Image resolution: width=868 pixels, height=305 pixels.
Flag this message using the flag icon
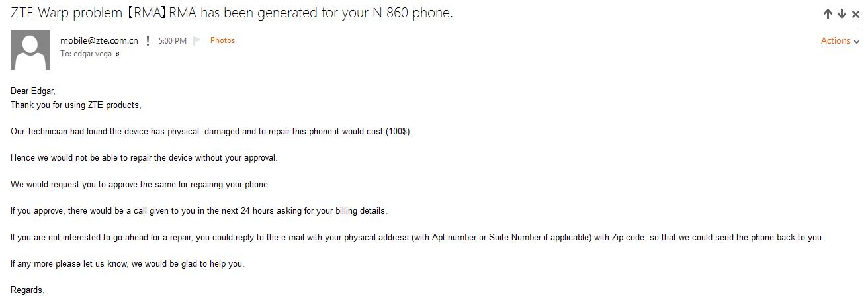[x=197, y=41]
